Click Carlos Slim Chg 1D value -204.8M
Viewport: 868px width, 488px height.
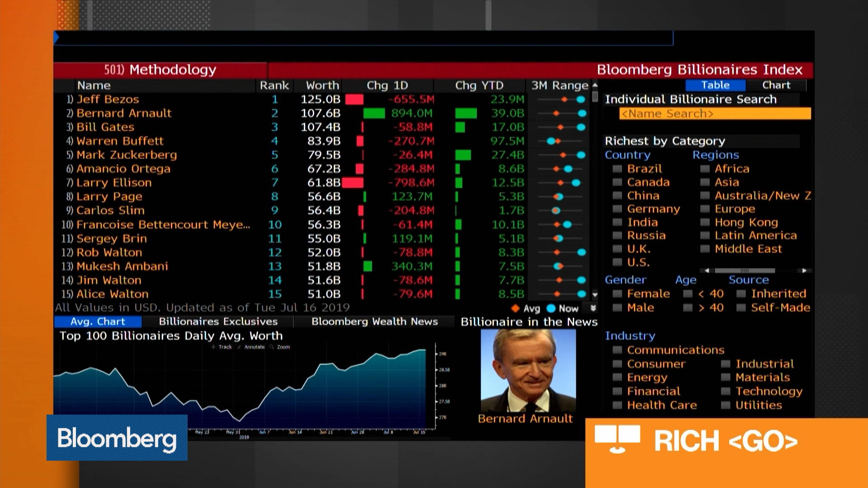click(411, 211)
